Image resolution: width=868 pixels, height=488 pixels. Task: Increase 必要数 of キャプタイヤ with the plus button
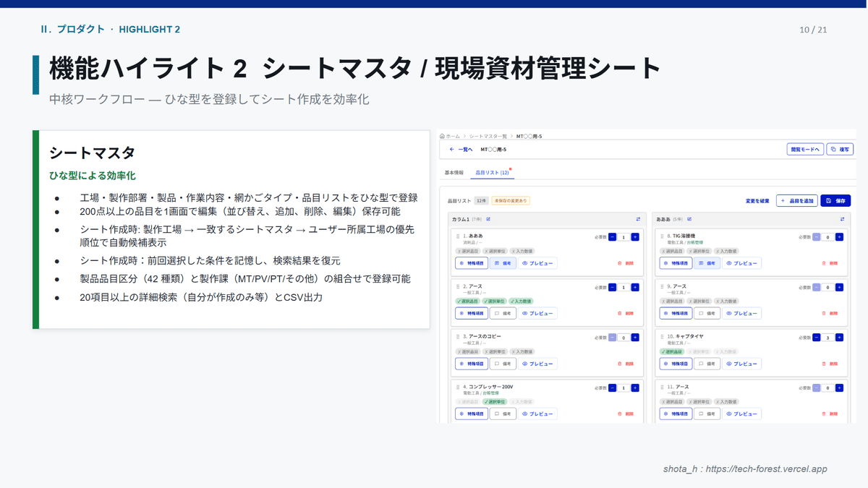[839, 338]
